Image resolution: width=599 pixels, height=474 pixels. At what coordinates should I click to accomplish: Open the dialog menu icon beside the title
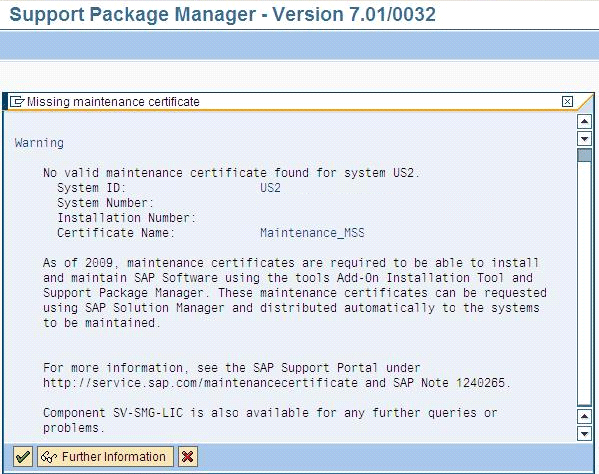pyautogui.click(x=17, y=102)
